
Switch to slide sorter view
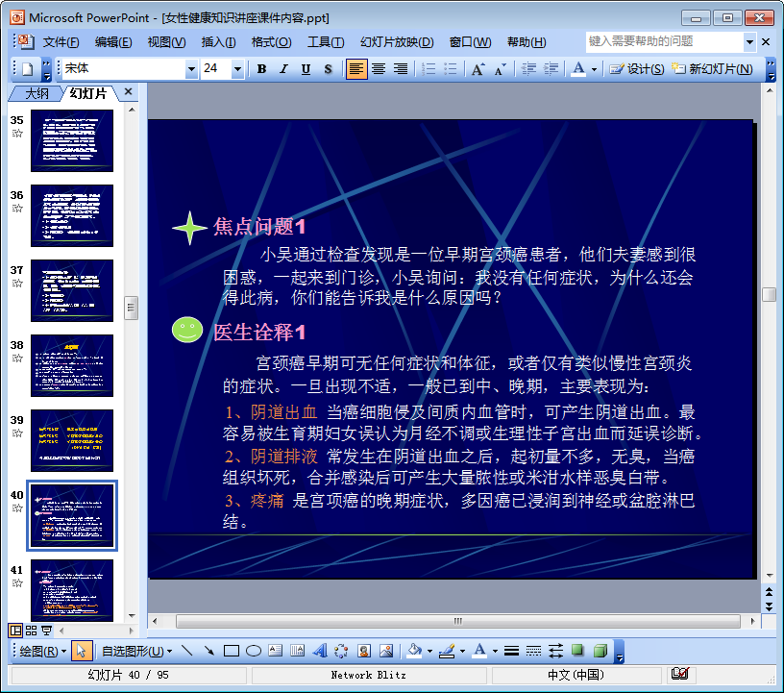tap(31, 631)
